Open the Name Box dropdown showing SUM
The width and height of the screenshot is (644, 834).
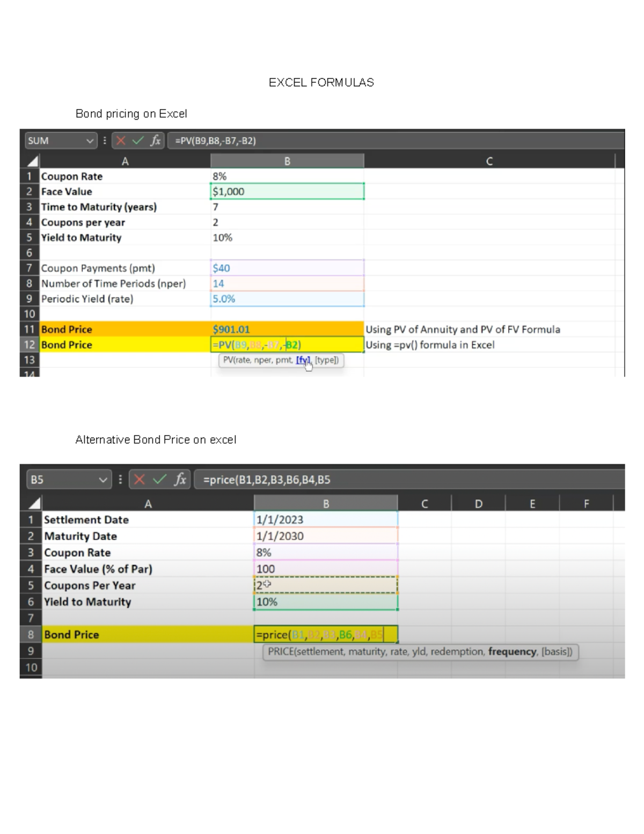coord(90,141)
